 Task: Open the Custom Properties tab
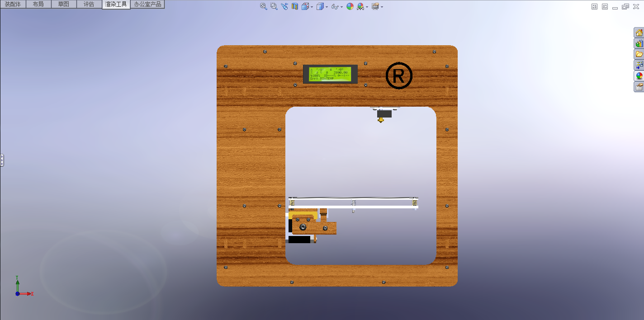(x=639, y=87)
